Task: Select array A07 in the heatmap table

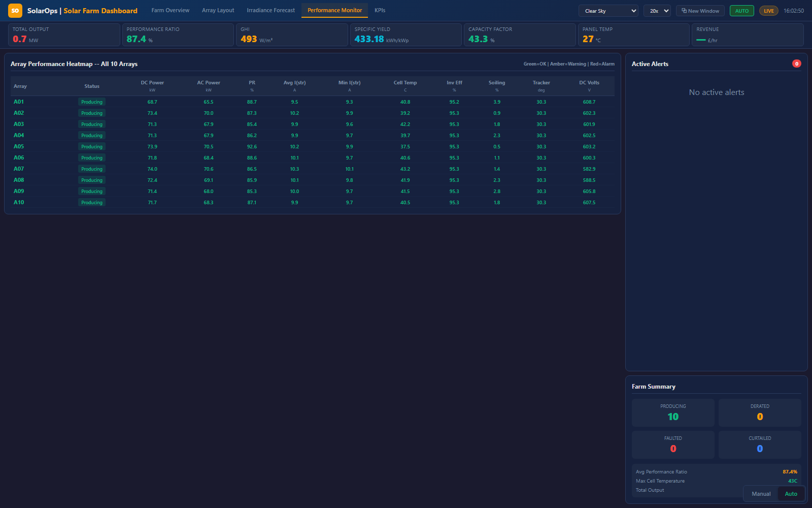Action: pos(19,169)
